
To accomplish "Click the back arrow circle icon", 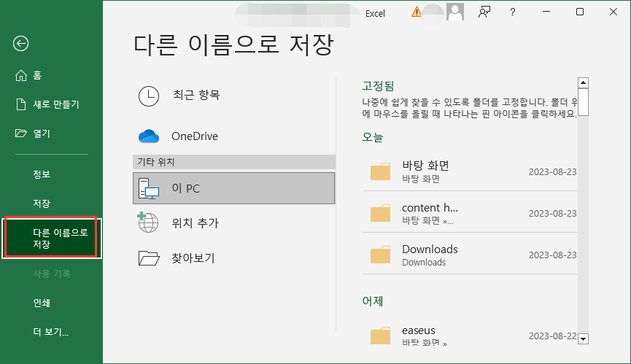I will [x=20, y=44].
